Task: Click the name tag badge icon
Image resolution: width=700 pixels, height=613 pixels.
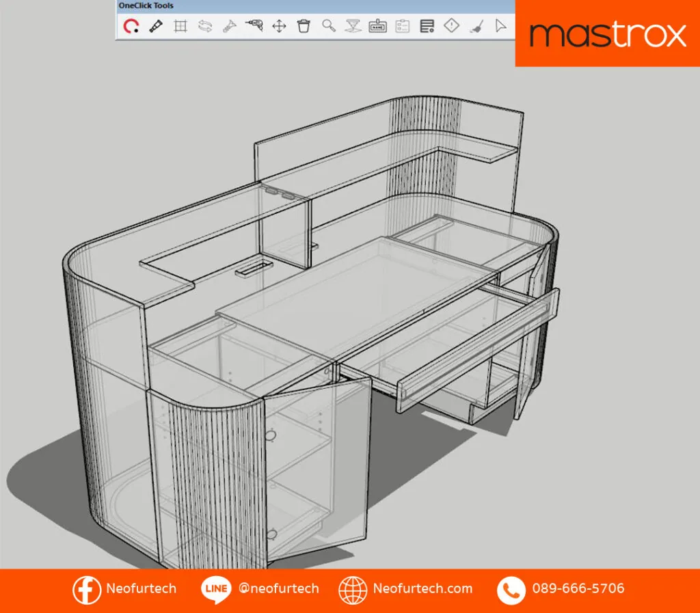Action: point(377,27)
